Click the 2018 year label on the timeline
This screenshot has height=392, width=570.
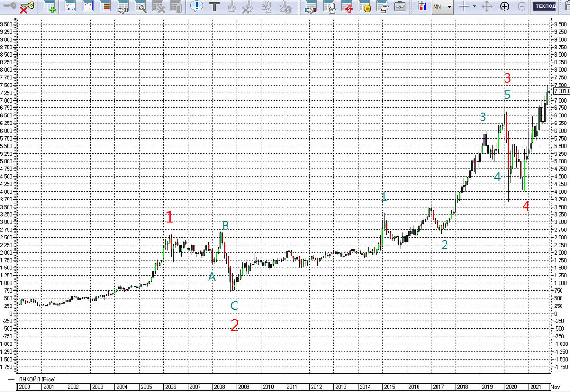(462, 387)
